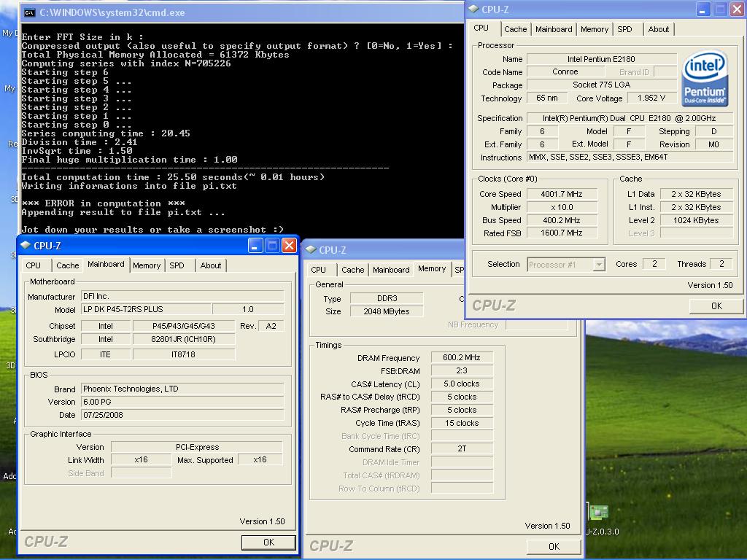
Task: Click the Code Name field Conroe
Action: pyautogui.click(x=565, y=72)
